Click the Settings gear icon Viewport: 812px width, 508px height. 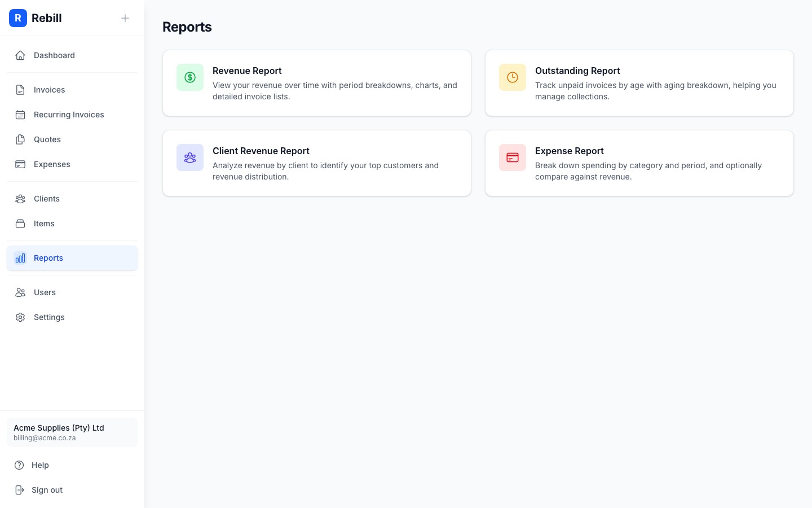pyautogui.click(x=20, y=317)
